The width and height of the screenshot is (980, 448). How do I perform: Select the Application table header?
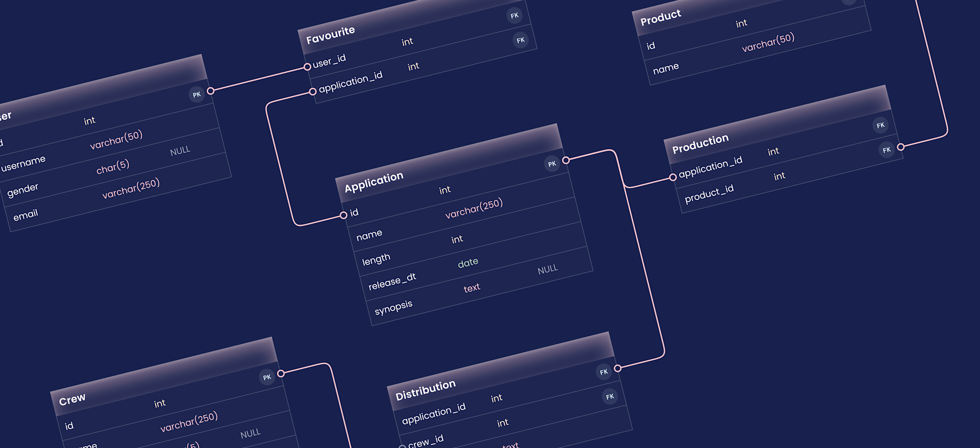point(448,163)
